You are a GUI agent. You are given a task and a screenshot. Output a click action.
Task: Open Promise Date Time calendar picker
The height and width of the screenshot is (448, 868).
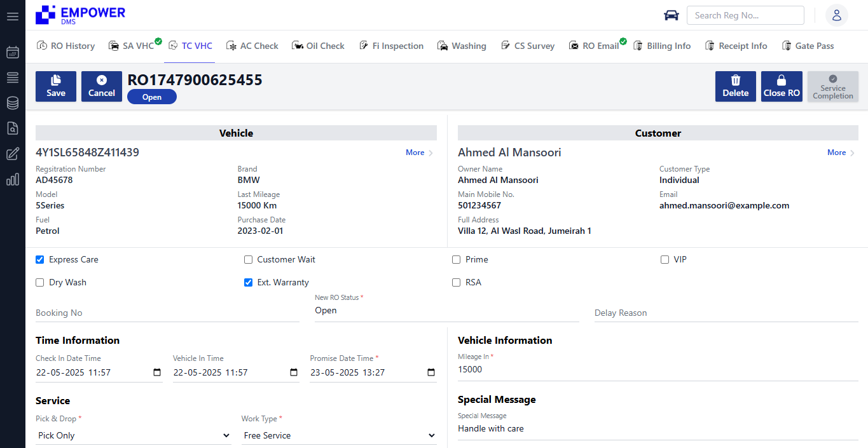coord(431,372)
